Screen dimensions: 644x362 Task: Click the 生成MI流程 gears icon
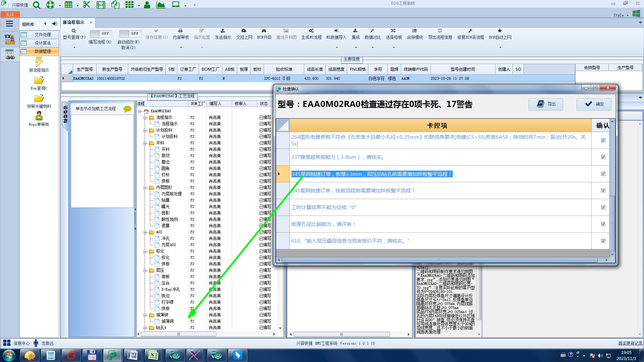click(311, 31)
